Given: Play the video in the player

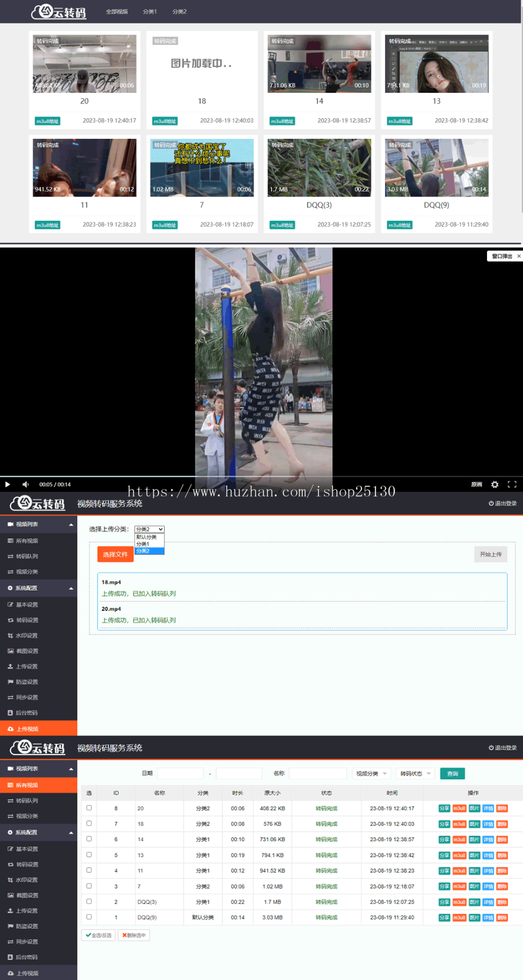Looking at the screenshot, I should pos(8,484).
